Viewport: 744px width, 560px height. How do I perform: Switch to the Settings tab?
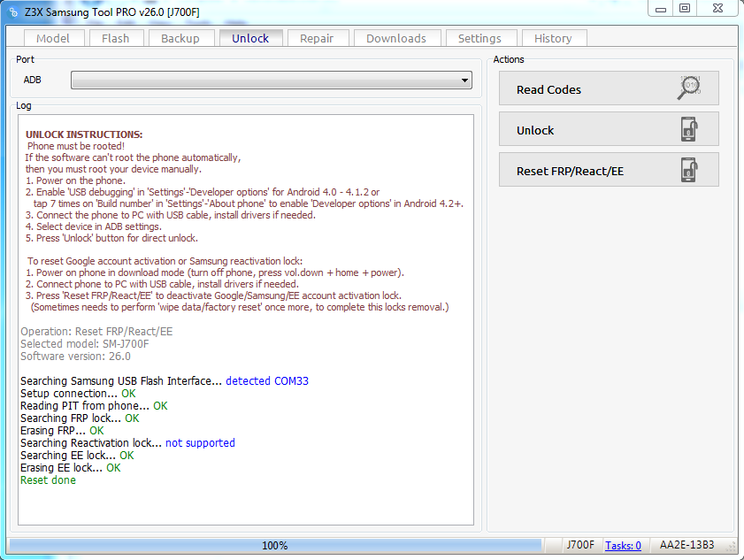coord(480,38)
